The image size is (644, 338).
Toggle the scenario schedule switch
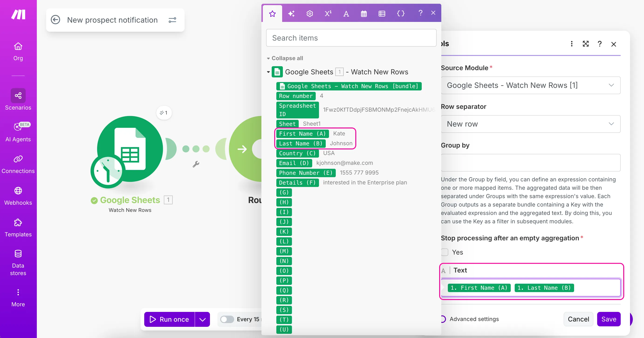[227, 319]
